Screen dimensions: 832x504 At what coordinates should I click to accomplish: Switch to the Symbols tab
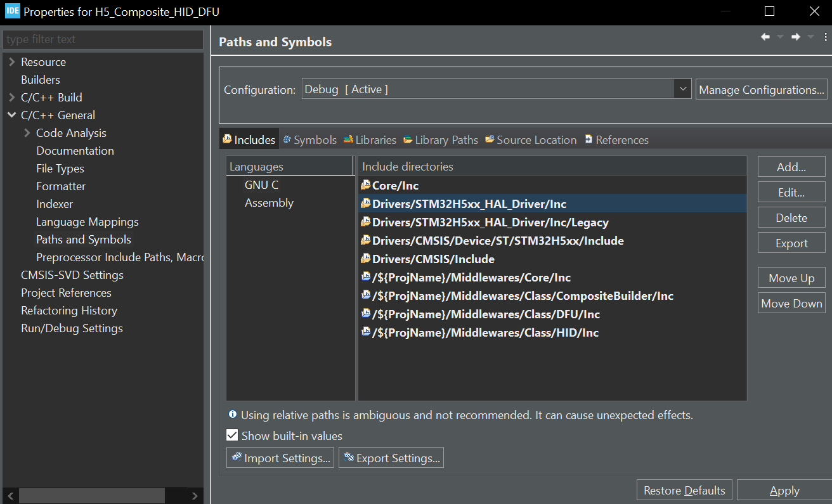coord(309,140)
